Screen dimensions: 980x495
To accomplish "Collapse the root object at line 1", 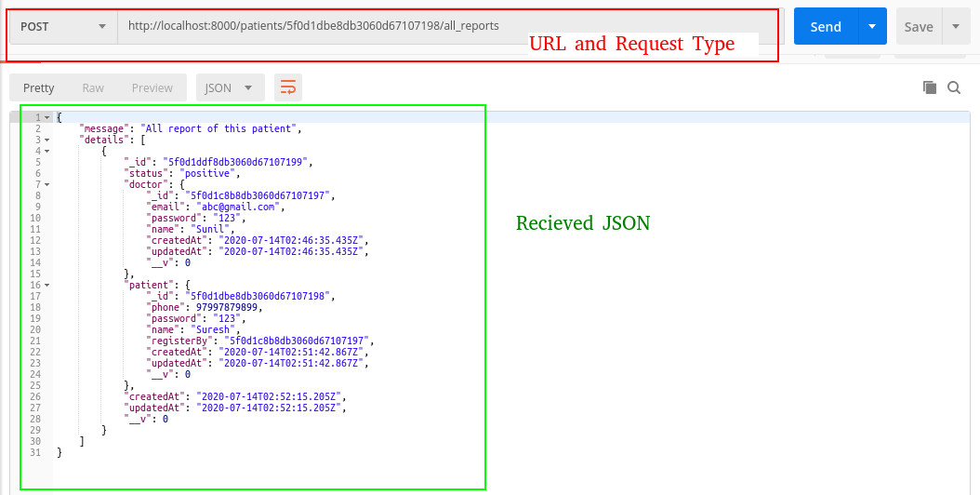I will click(x=46, y=117).
